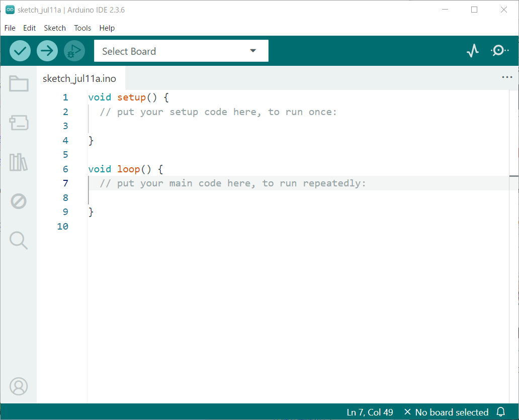Click the 'void' keyword on line 1

100,97
